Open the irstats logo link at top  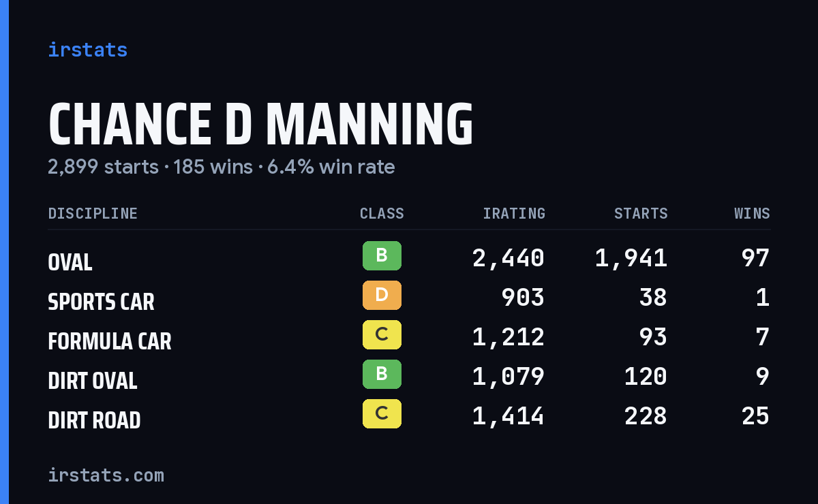tap(88, 50)
